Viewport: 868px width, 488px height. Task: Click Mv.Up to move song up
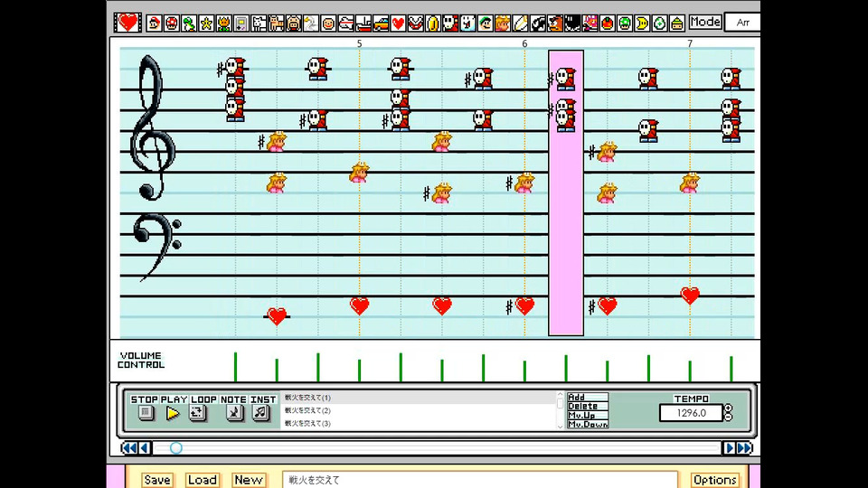click(x=588, y=415)
